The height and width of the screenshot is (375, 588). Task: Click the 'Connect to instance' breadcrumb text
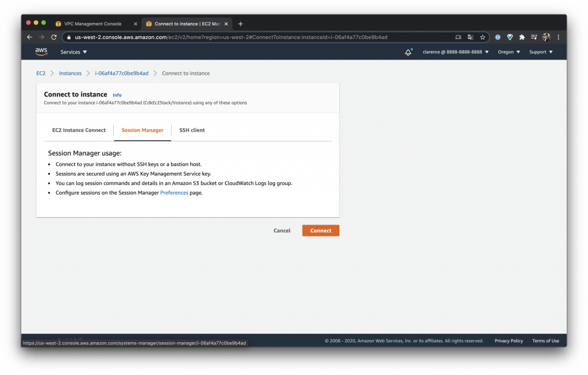tap(185, 73)
